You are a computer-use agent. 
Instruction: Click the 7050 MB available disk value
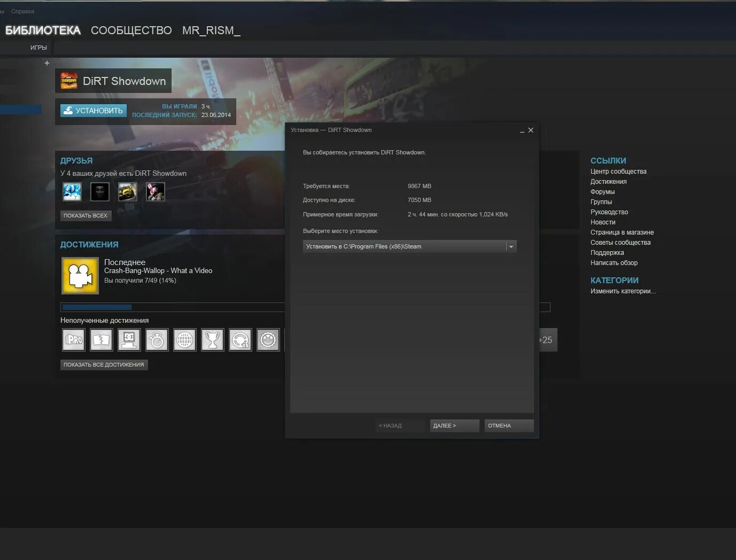420,200
